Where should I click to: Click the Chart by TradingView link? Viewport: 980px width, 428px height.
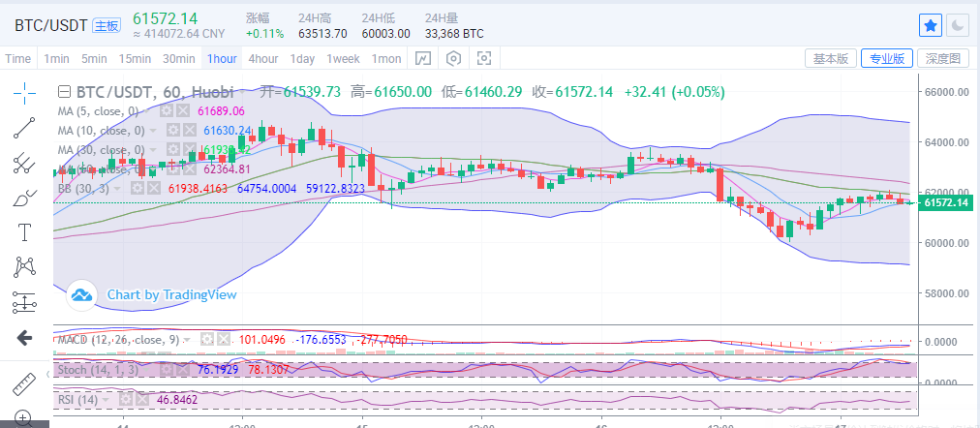point(171,294)
